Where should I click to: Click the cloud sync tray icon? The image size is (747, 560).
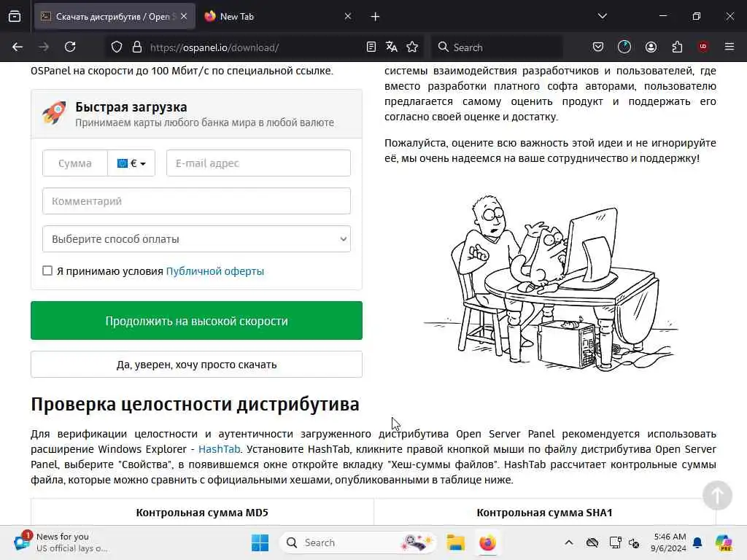592,542
